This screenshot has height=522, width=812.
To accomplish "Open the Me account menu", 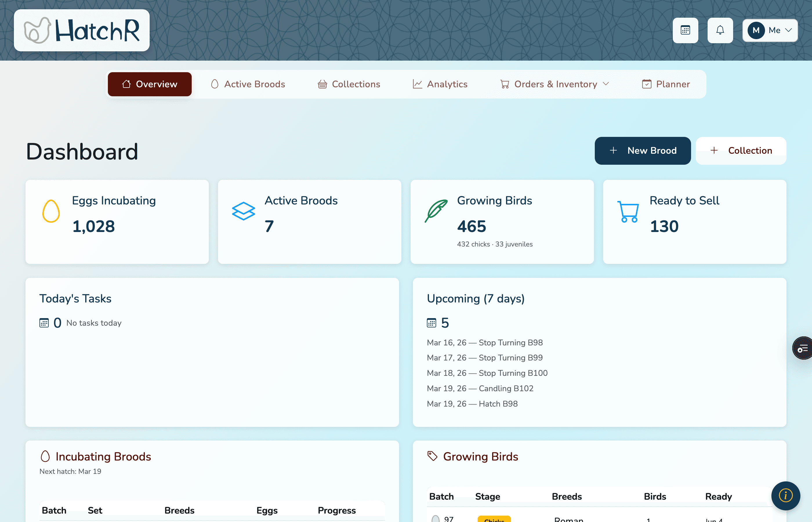I will (x=770, y=30).
